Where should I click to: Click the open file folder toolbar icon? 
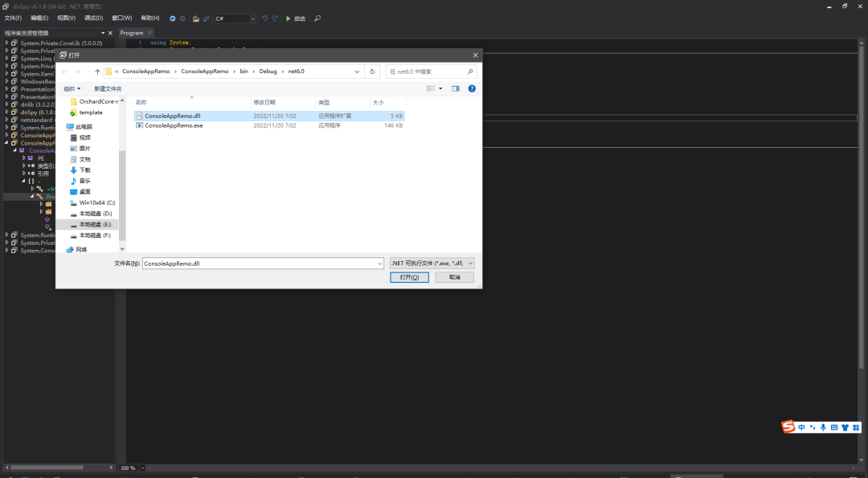[196, 18]
